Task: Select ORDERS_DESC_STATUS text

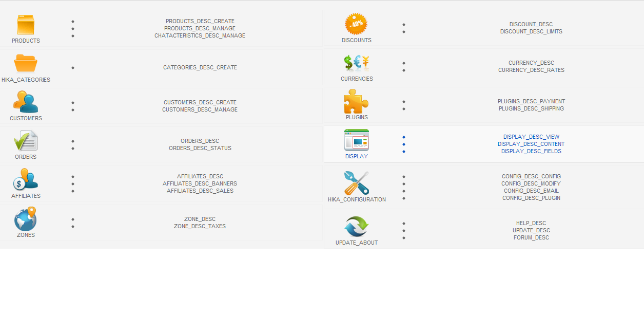Action: coord(200,148)
